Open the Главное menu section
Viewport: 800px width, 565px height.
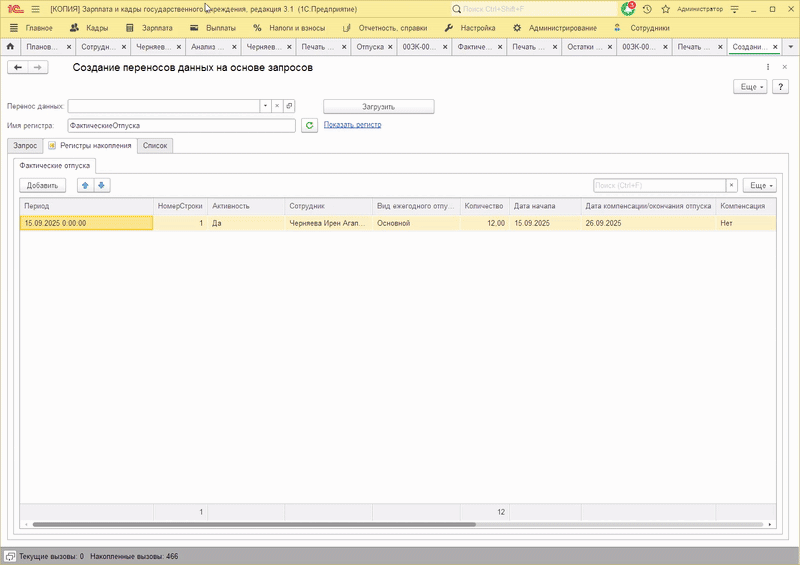[x=32, y=28]
